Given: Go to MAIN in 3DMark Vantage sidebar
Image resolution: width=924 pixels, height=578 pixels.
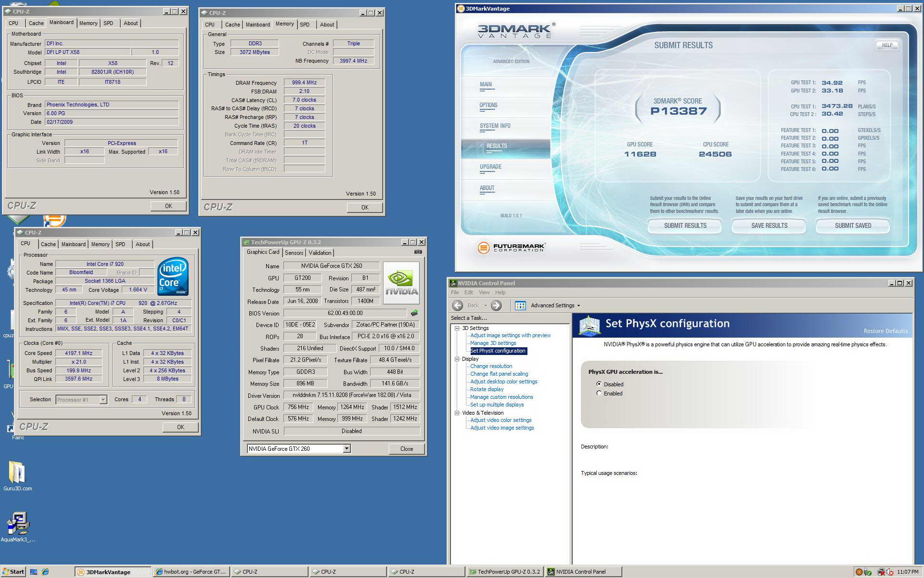Looking at the screenshot, I should [486, 84].
